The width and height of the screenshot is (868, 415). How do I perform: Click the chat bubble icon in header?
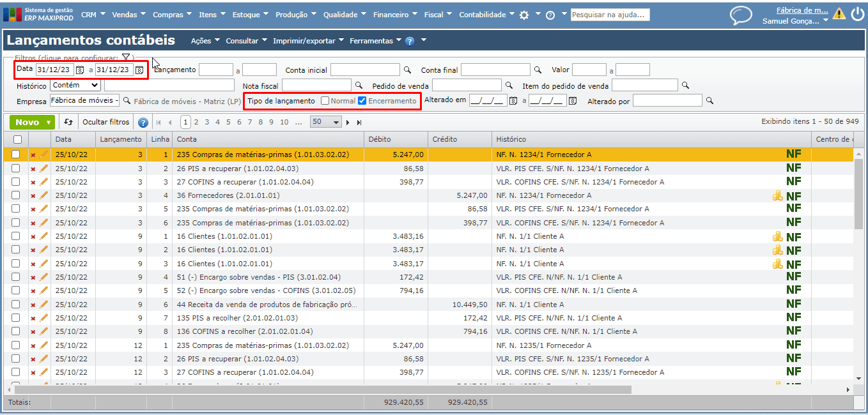pyautogui.click(x=741, y=15)
